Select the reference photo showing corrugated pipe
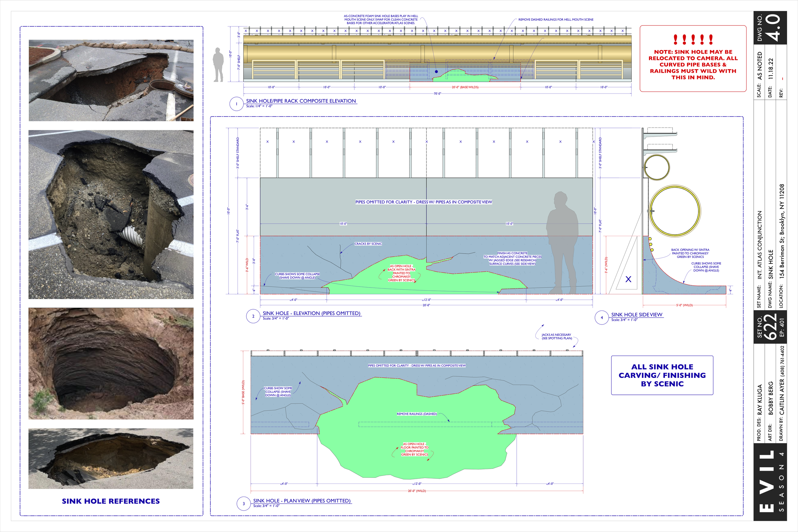Screen dimensions: 798x532 click(x=111, y=214)
